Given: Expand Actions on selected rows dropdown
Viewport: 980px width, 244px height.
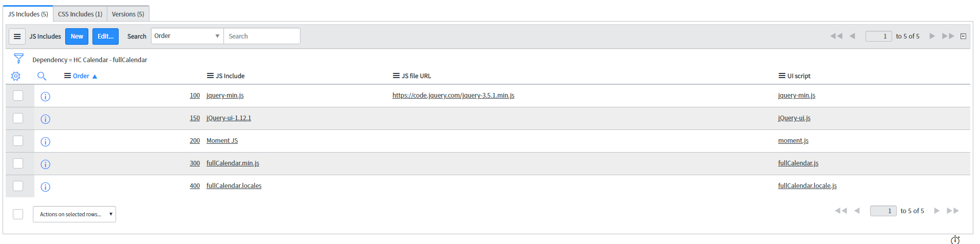Looking at the screenshot, I should pyautogui.click(x=74, y=214).
